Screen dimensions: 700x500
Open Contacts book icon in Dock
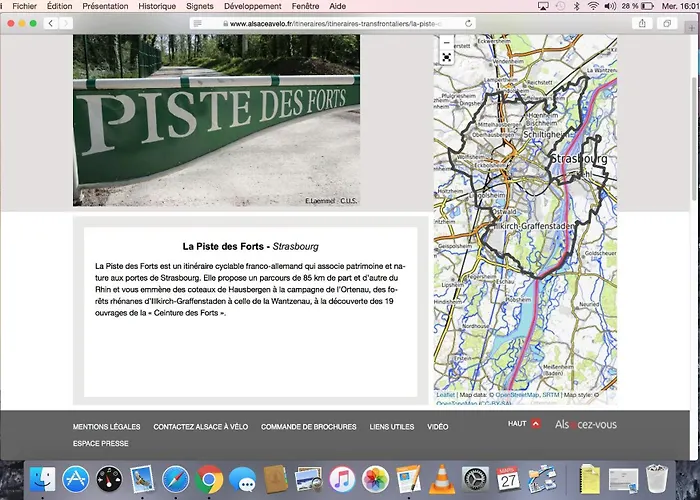pyautogui.click(x=275, y=479)
